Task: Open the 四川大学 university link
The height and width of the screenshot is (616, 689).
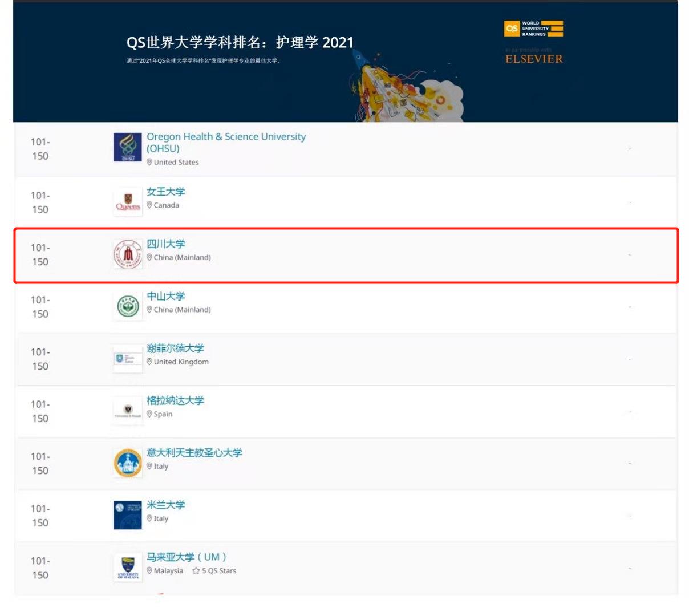Action: (165, 244)
